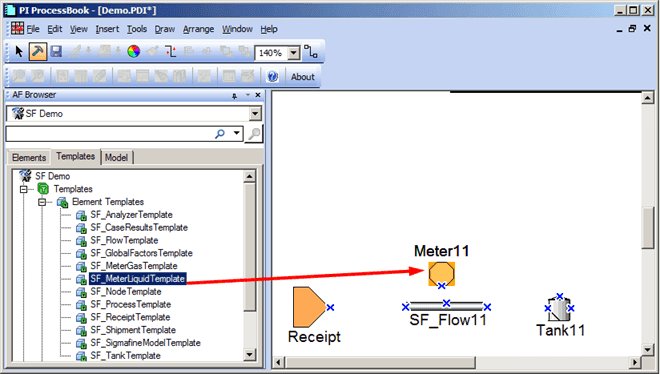Open the Tools menu

coord(137,29)
